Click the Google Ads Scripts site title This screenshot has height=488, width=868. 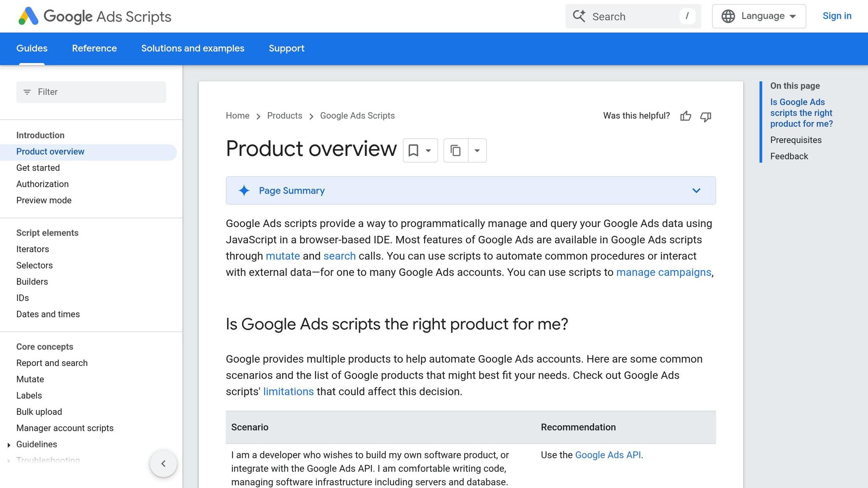tap(107, 17)
